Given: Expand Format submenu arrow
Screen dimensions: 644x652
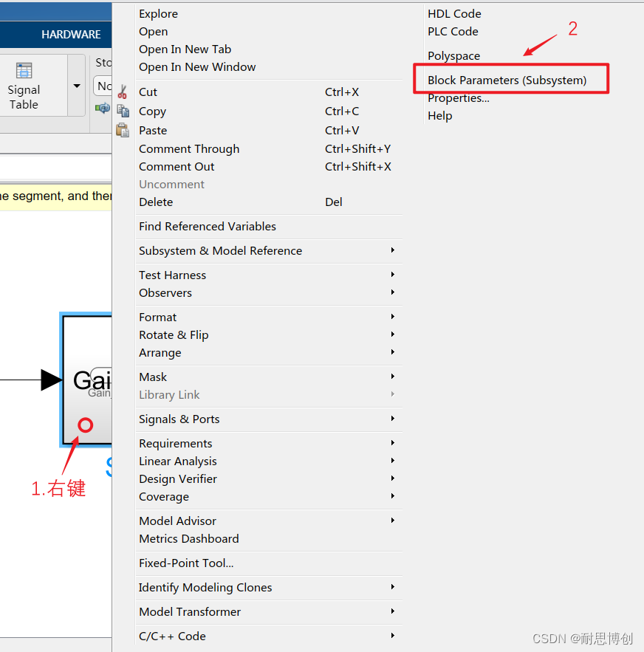Looking at the screenshot, I should [392, 317].
